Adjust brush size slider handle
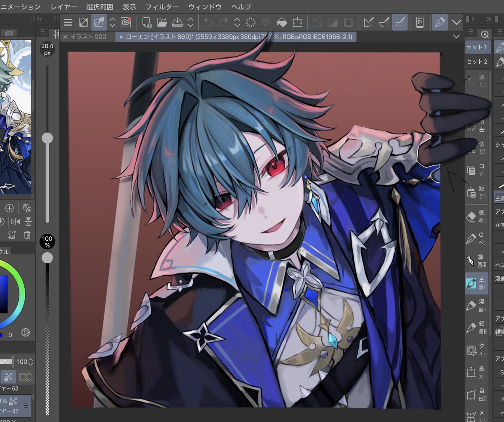 pos(47,138)
